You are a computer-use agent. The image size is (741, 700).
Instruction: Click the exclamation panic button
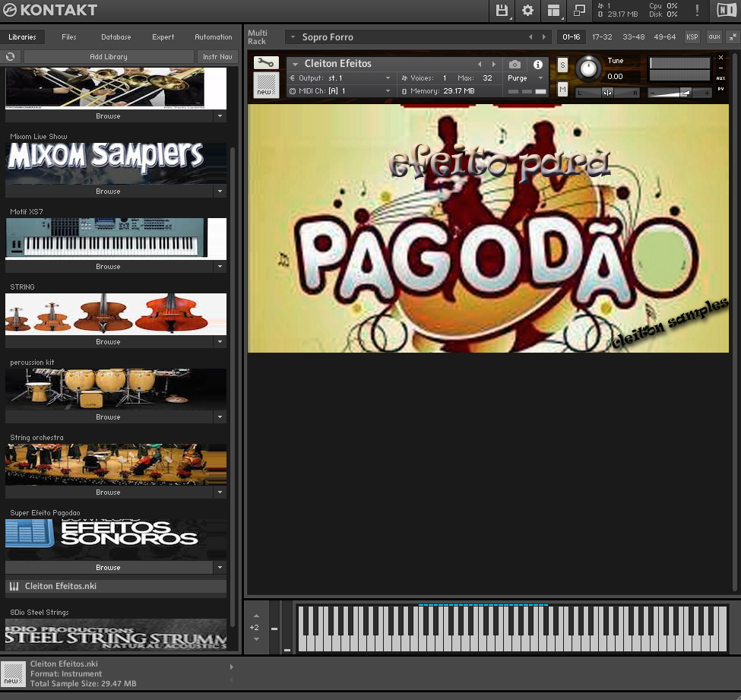tap(697, 11)
